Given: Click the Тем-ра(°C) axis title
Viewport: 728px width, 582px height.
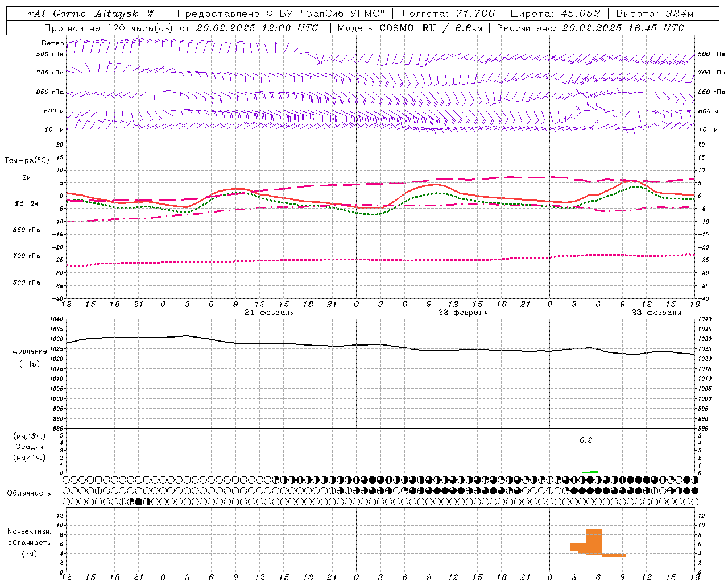Looking at the screenshot, I should (27, 161).
